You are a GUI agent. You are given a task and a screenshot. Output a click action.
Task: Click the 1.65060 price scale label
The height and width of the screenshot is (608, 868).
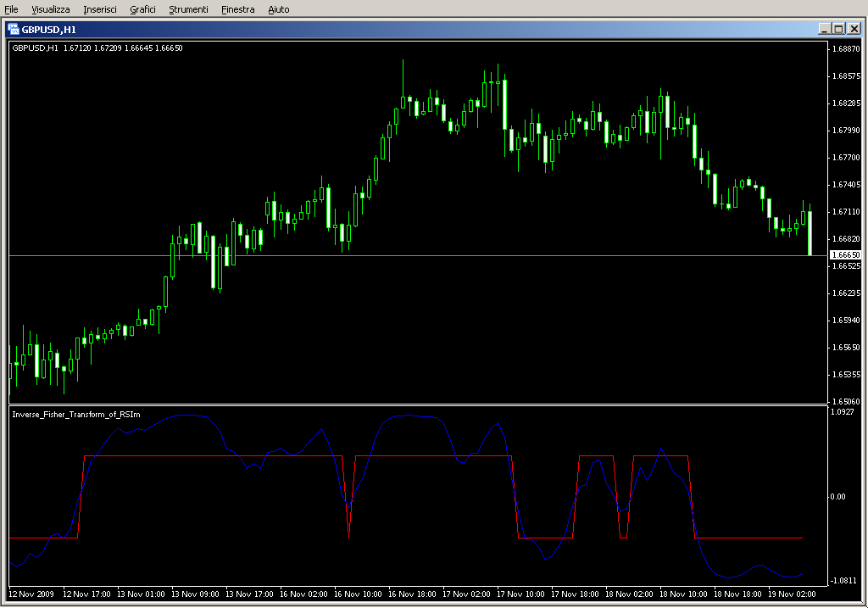pos(847,401)
